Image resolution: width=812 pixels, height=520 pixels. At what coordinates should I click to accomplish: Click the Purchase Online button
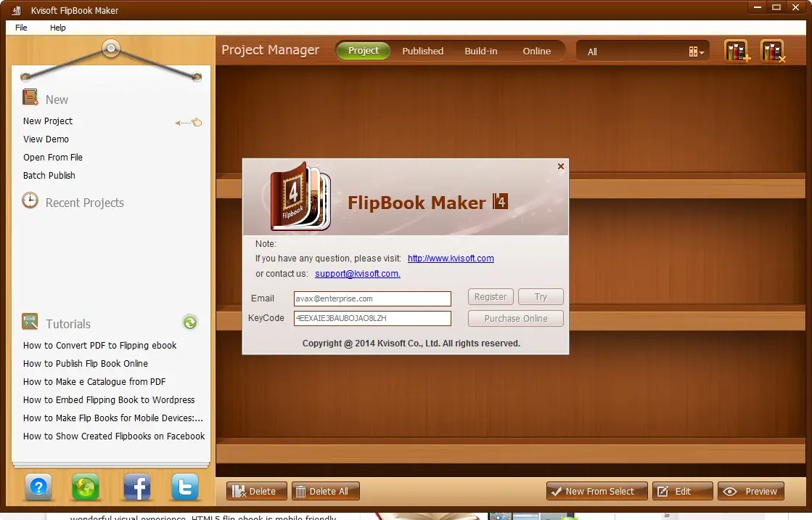pos(516,318)
